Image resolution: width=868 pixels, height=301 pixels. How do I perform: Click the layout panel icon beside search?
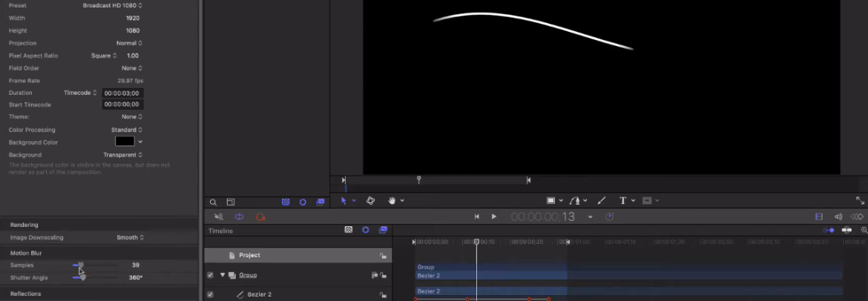pos(231,202)
